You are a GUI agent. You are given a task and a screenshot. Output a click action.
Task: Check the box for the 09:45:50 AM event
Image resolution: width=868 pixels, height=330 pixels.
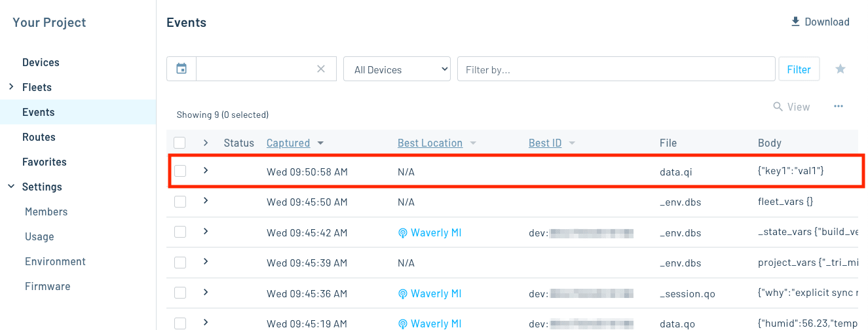(x=180, y=202)
